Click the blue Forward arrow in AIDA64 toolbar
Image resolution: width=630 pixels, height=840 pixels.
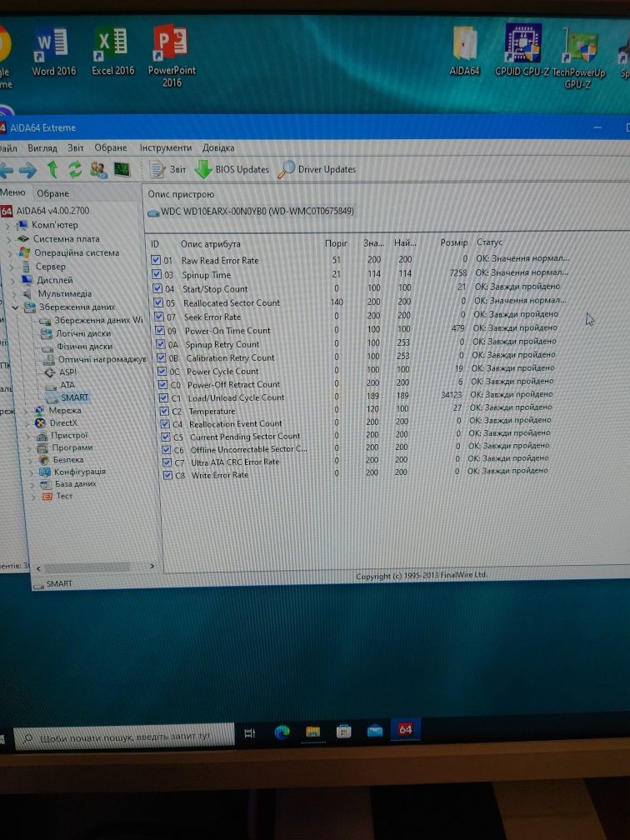coord(27,170)
